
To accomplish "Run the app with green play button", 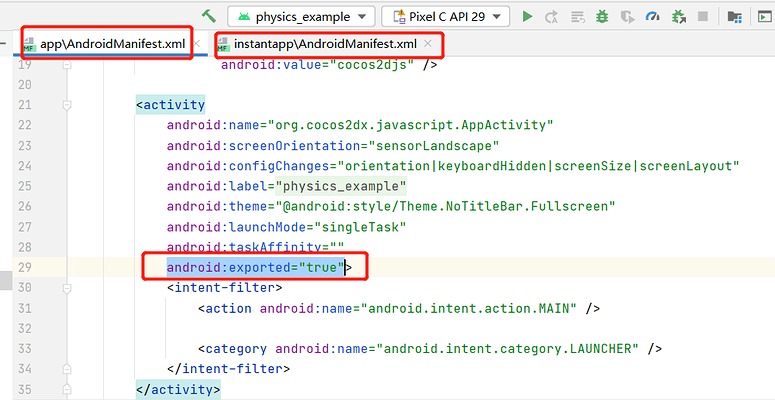I will tap(527, 17).
